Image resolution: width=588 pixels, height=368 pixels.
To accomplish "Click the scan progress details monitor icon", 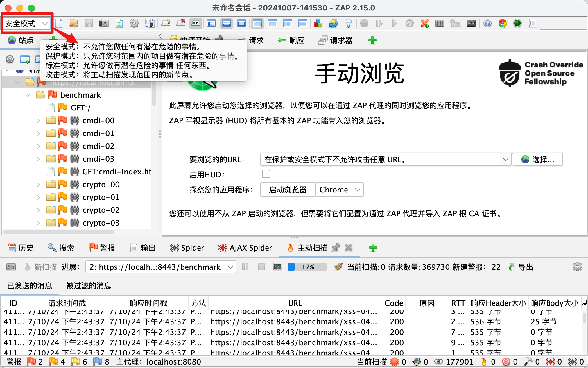I will click(277, 267).
